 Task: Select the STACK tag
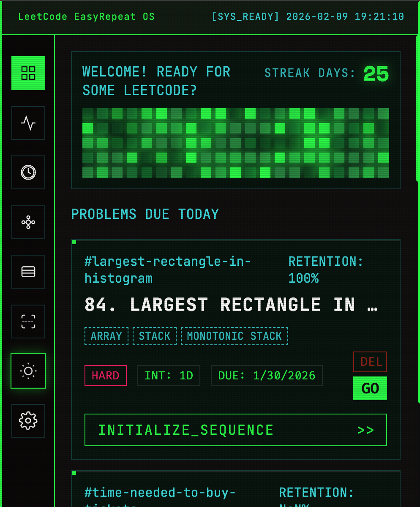point(155,336)
